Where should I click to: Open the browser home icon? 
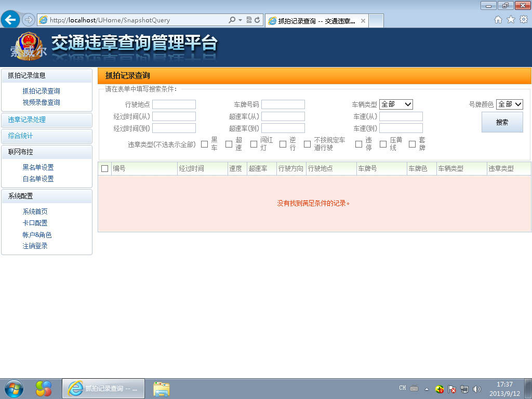tap(498, 20)
